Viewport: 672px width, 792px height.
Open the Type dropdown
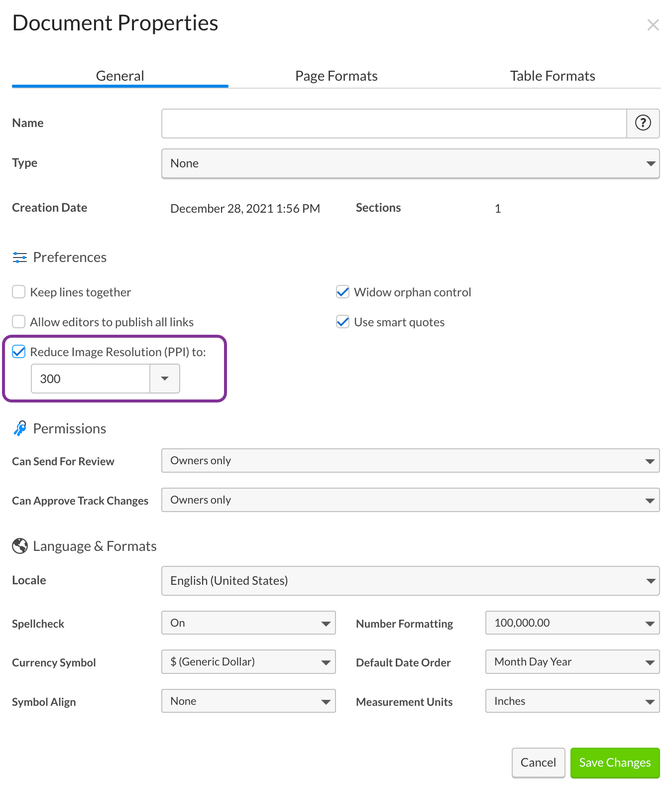pos(410,163)
